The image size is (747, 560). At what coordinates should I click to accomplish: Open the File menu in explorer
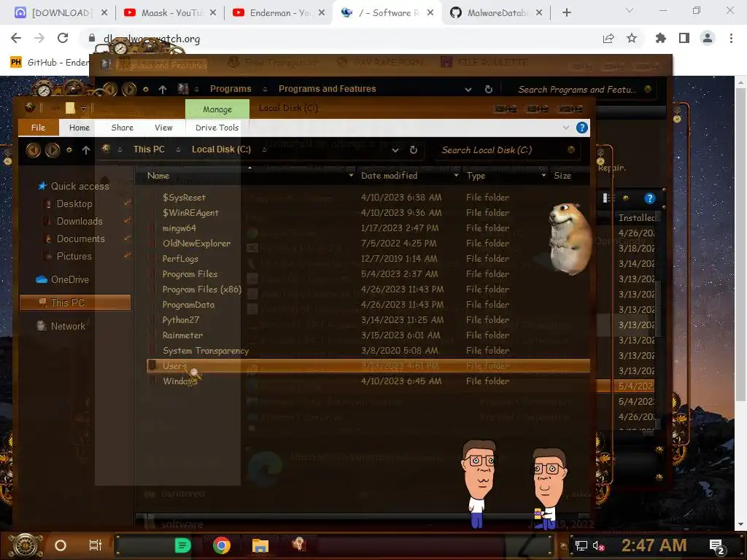click(38, 128)
